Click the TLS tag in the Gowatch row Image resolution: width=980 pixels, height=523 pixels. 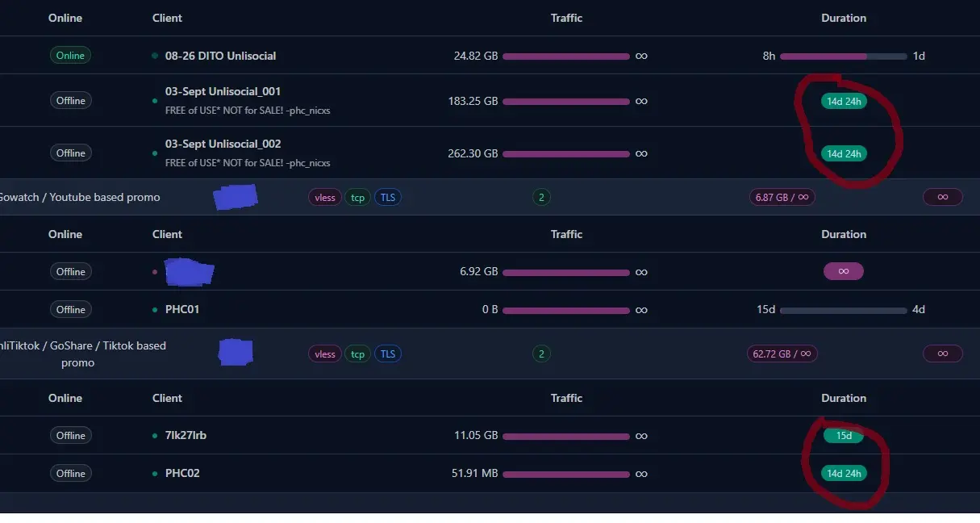[x=388, y=197]
